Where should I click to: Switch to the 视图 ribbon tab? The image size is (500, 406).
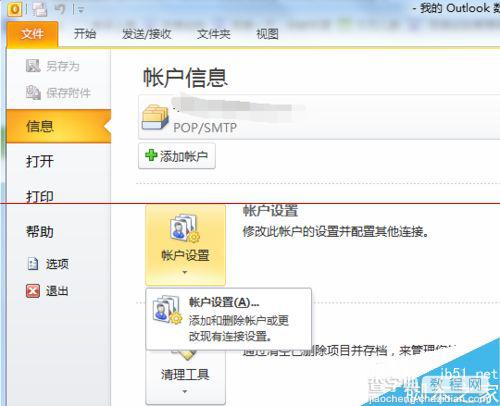(x=267, y=34)
